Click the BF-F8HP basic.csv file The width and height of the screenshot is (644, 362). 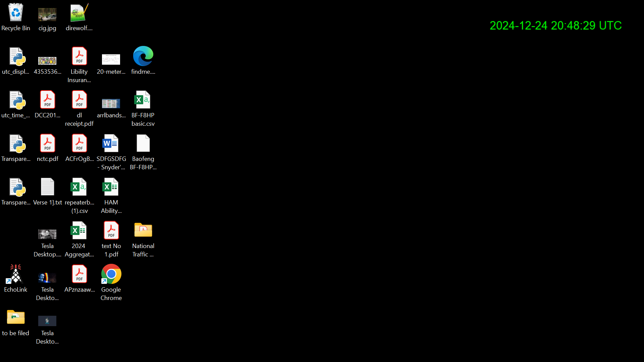click(x=143, y=109)
